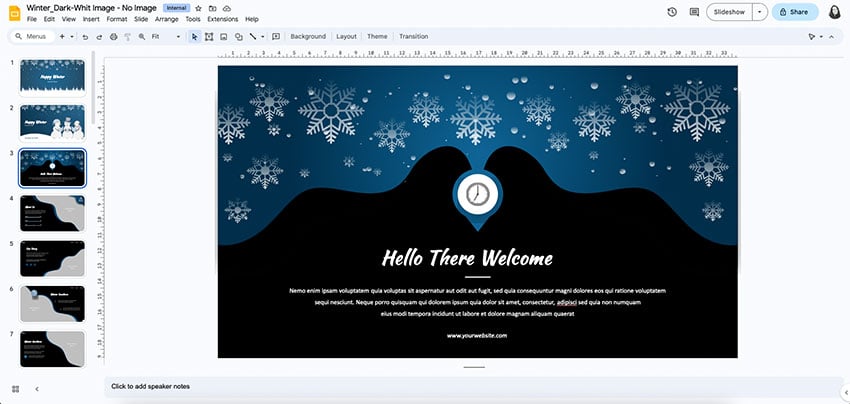Star the presentation title
The height and width of the screenshot is (404, 850).
tap(198, 8)
